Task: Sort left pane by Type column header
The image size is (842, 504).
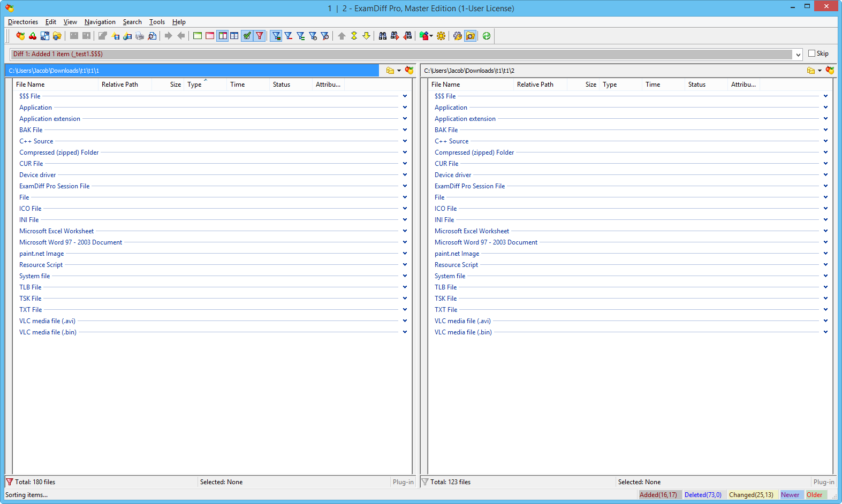Action: 206,85
